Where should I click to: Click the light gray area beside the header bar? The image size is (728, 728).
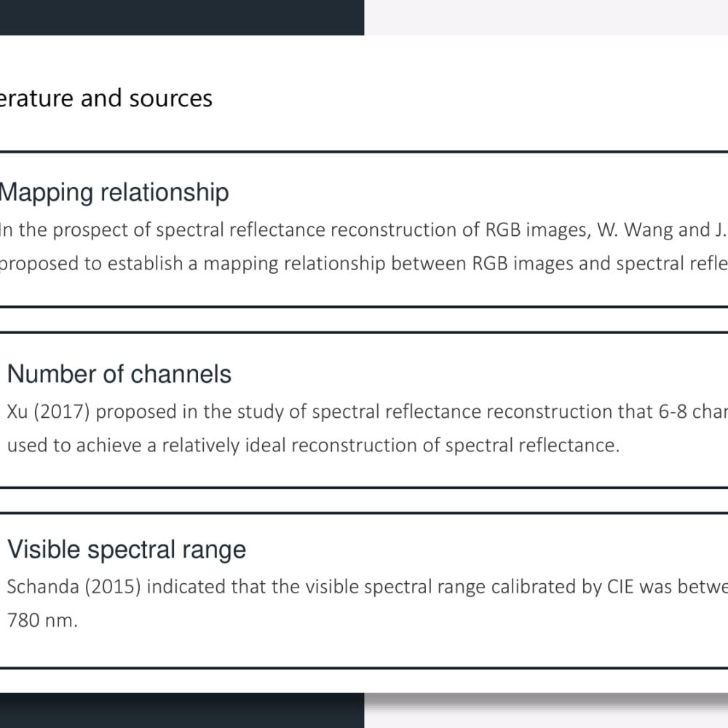(x=546, y=17)
